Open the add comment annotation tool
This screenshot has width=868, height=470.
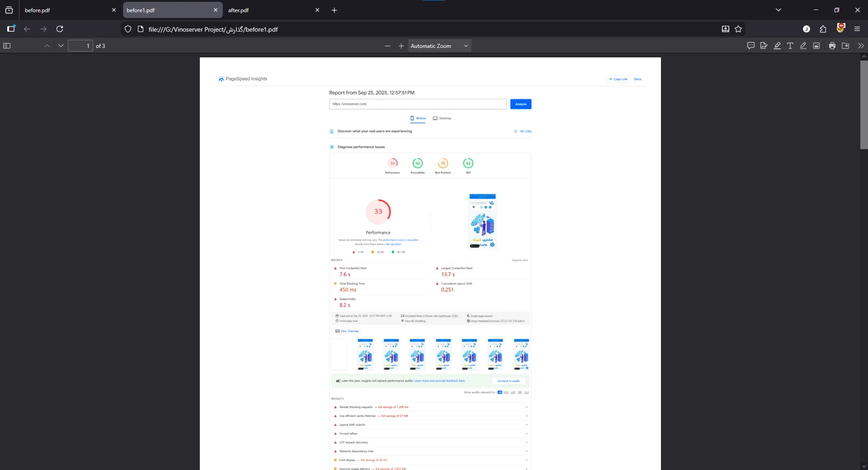[751, 46]
